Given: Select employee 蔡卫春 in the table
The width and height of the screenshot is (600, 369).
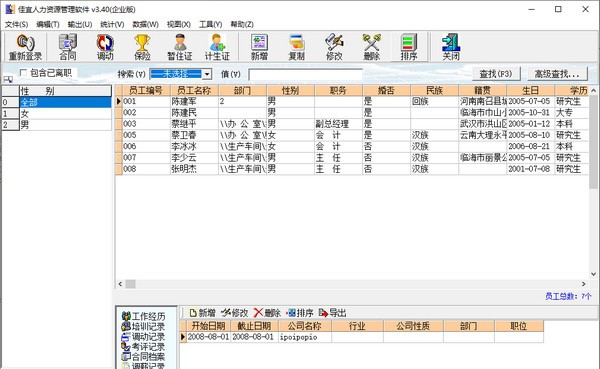Looking at the screenshot, I should [x=194, y=135].
